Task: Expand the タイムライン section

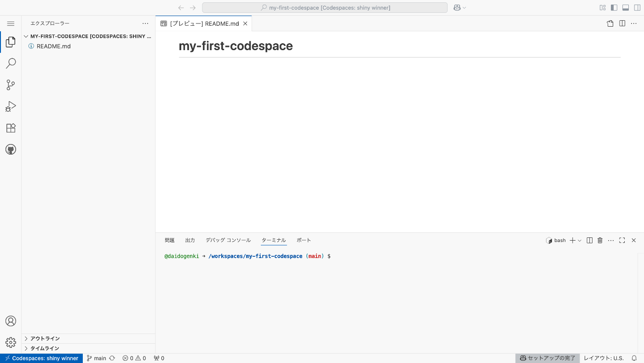Action: pyautogui.click(x=88, y=348)
